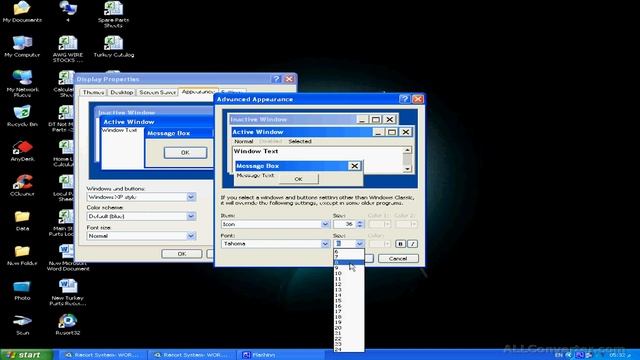Select font size 9 in list
The height and width of the screenshot is (360, 640).
tap(349, 268)
